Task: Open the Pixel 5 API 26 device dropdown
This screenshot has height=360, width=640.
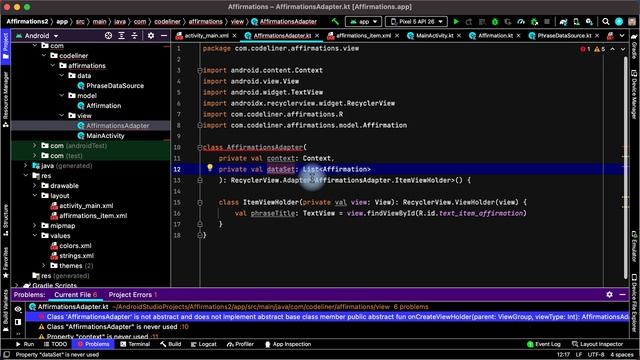Action: [416, 22]
